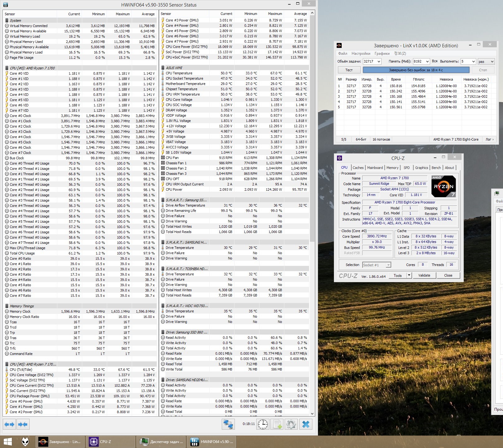The image size is (503, 448).
Task: Show the About tab in CPU-Z
Action: [x=449, y=168]
